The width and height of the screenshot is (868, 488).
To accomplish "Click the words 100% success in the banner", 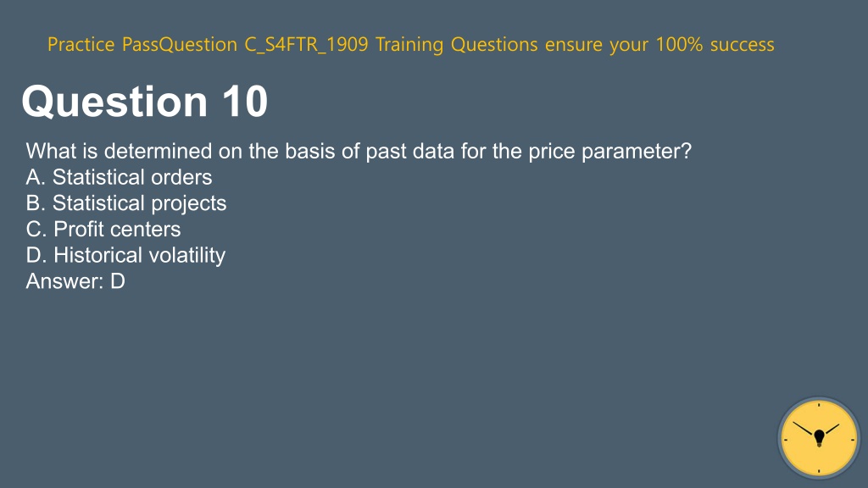I will 715,44.
